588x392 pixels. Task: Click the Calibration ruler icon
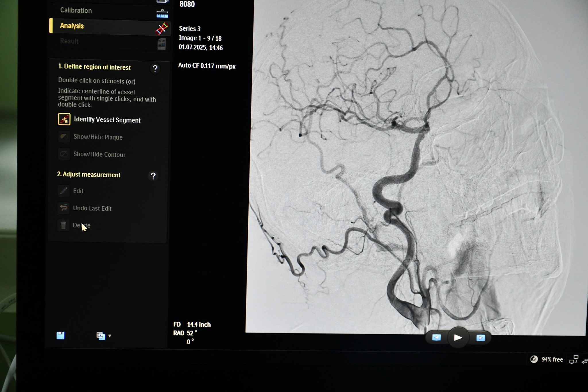point(162,13)
